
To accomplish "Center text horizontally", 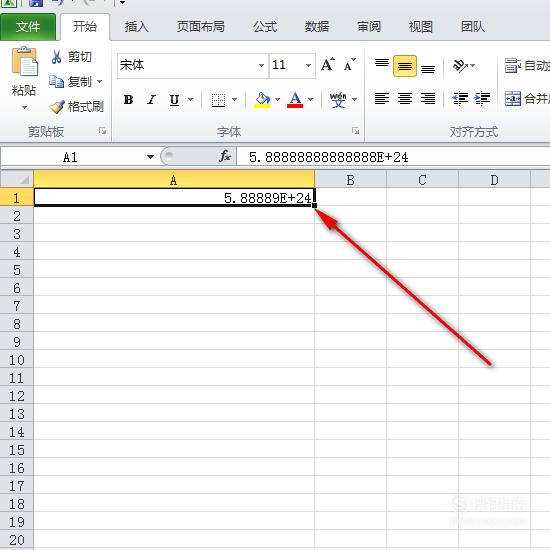I will (405, 99).
